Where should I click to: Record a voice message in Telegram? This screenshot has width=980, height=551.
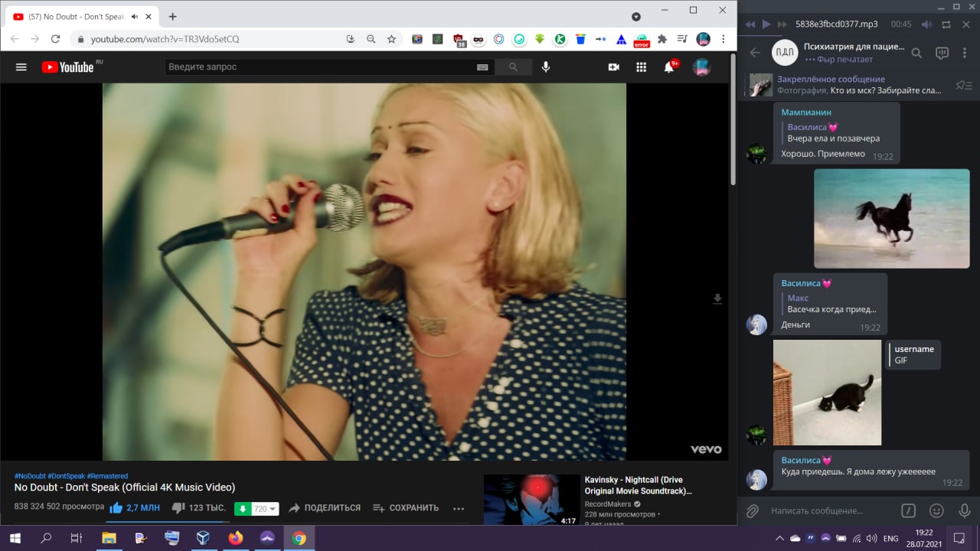tap(965, 510)
